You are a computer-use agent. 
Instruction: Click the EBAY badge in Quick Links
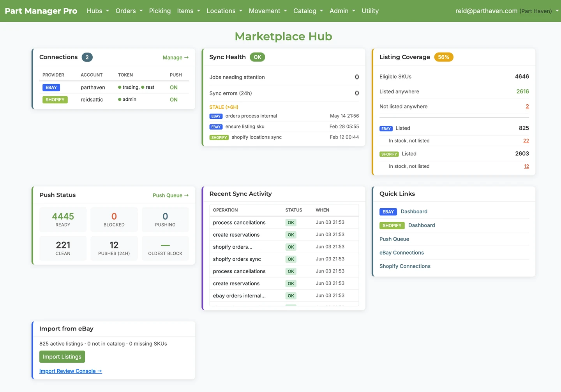click(x=388, y=212)
